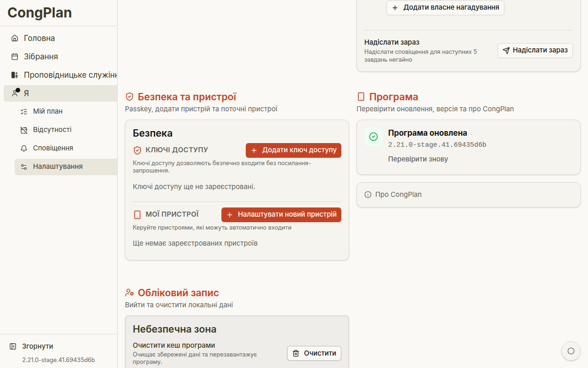Click text Ключі доступу ще не зареєстровані
The width and height of the screenshot is (588, 368).
194,187
